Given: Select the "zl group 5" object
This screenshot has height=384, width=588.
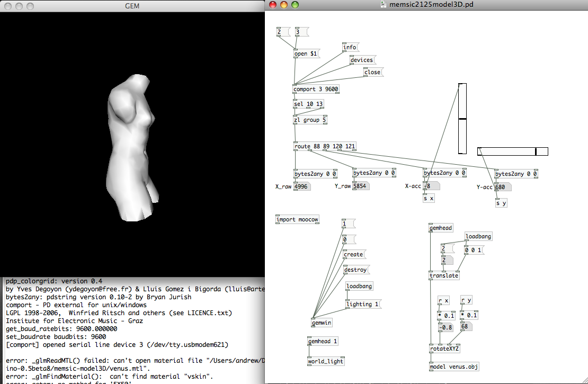Looking at the screenshot, I should click(310, 120).
